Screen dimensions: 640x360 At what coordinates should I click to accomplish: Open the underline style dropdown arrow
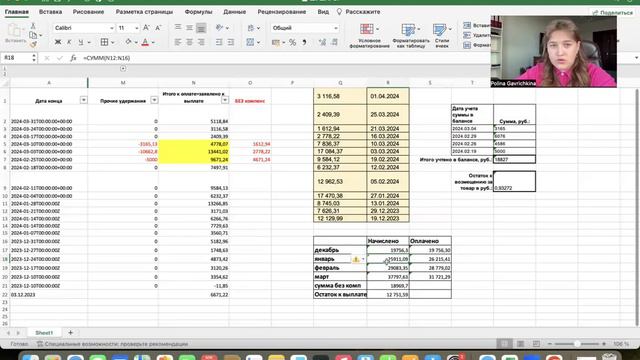89,42
